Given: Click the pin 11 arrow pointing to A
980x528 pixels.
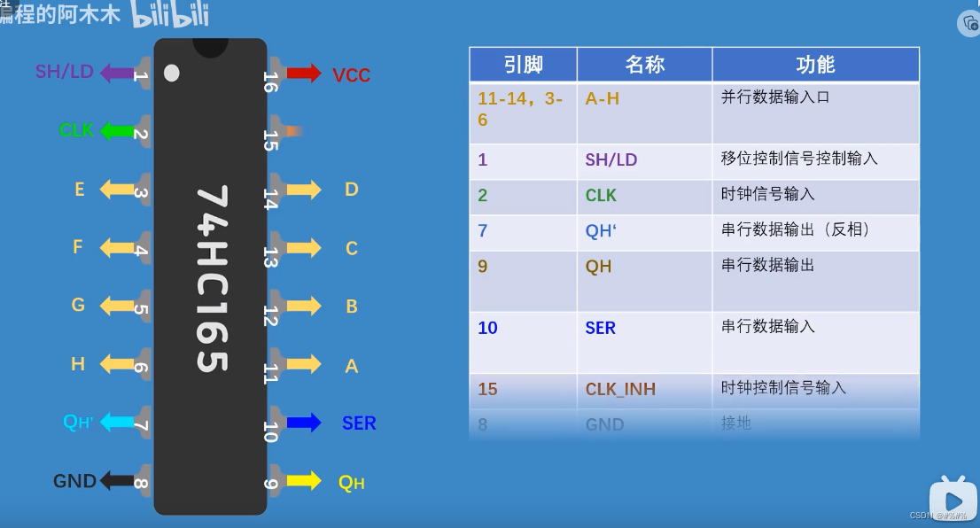Looking at the screenshot, I should (x=304, y=364).
